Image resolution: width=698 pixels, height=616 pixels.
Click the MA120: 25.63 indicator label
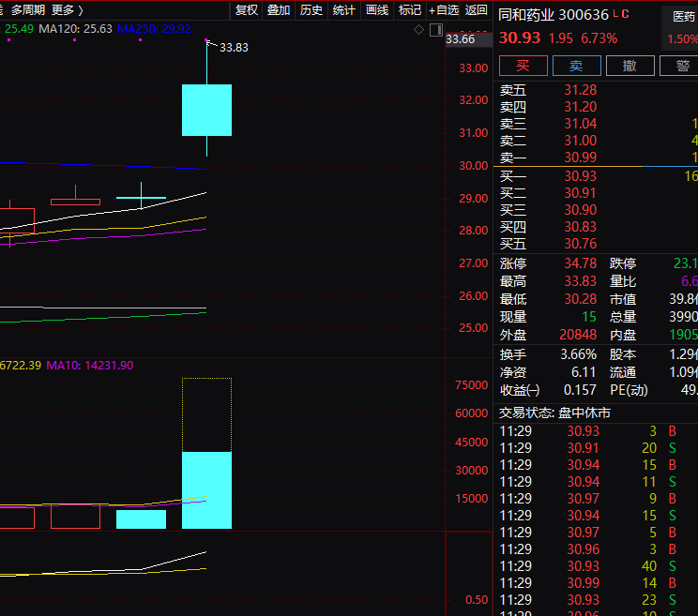coord(75,29)
